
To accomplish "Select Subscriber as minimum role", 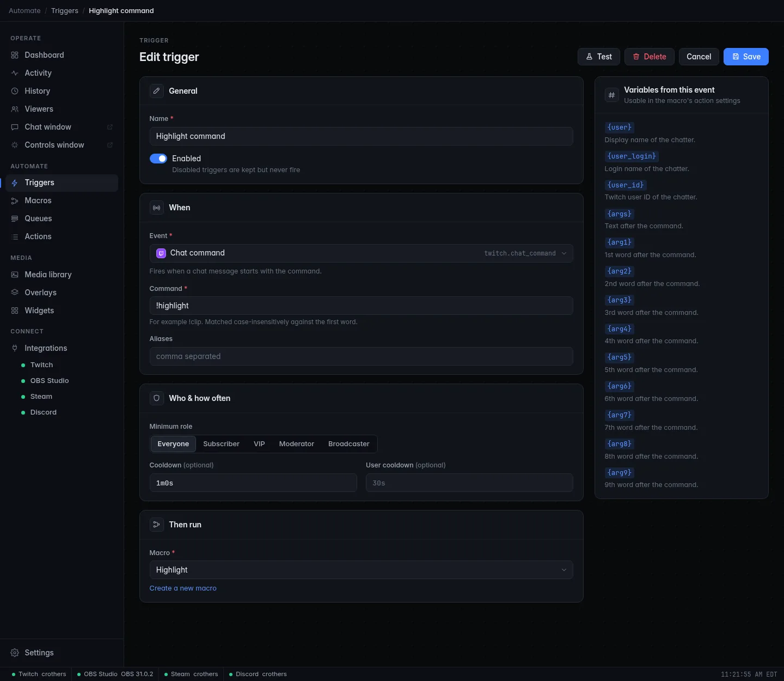I will pyautogui.click(x=221, y=444).
